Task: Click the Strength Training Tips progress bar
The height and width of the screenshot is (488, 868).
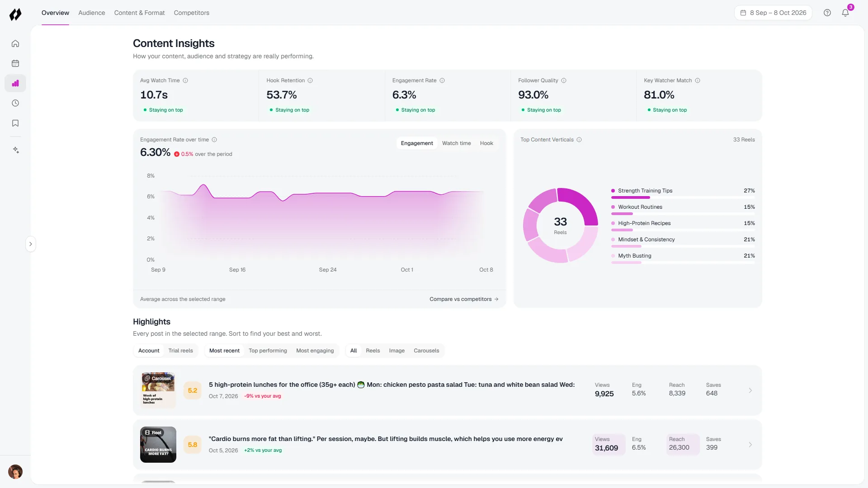Action: pyautogui.click(x=683, y=197)
